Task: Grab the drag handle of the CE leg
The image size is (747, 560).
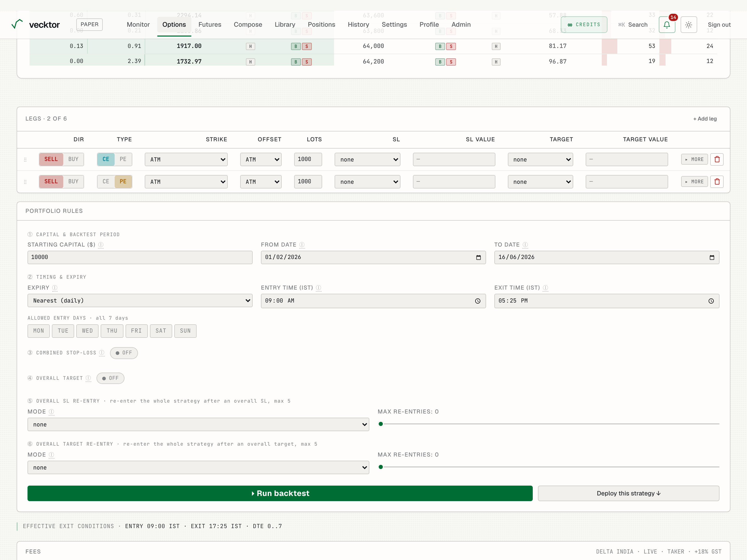Action: point(25,160)
